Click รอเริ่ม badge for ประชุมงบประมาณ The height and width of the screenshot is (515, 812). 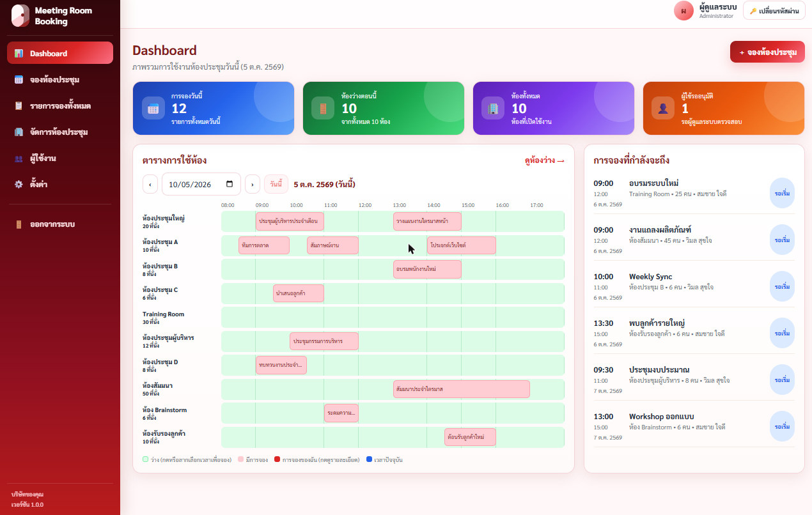coord(782,380)
